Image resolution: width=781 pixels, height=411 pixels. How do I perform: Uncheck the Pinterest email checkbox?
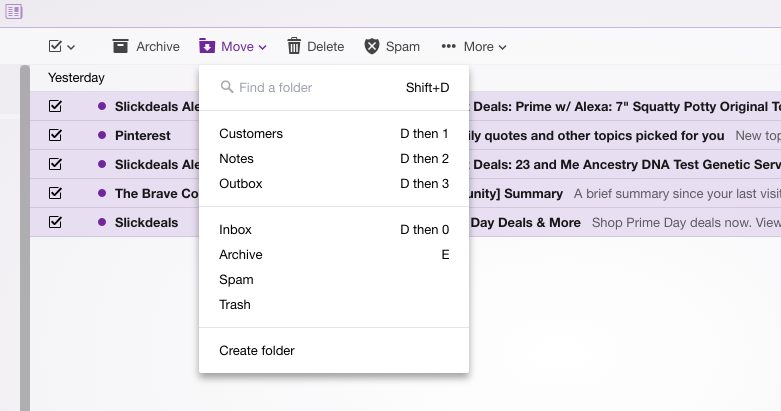click(x=55, y=135)
